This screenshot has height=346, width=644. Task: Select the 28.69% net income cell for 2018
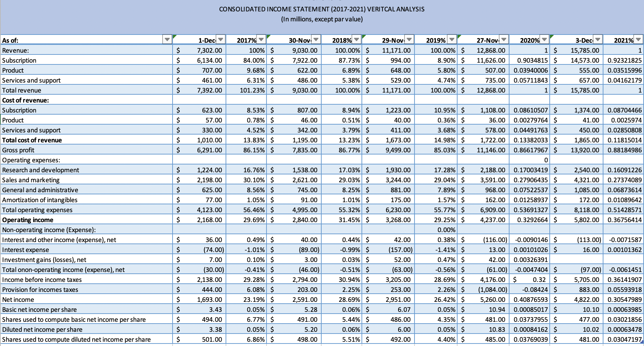click(342, 300)
